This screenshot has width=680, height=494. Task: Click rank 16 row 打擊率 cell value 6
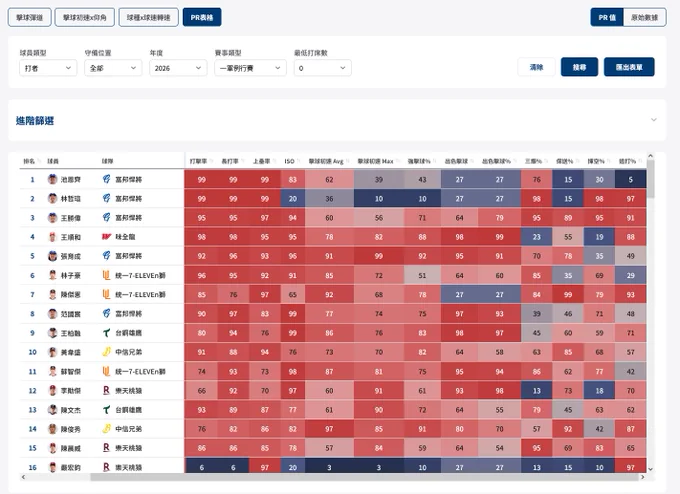[202, 467]
